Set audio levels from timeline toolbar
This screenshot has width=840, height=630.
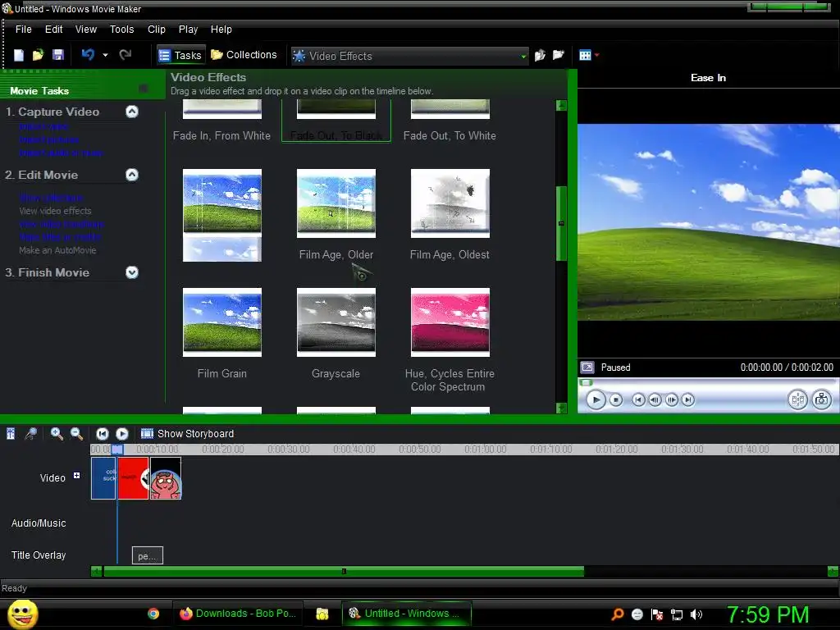click(11, 433)
